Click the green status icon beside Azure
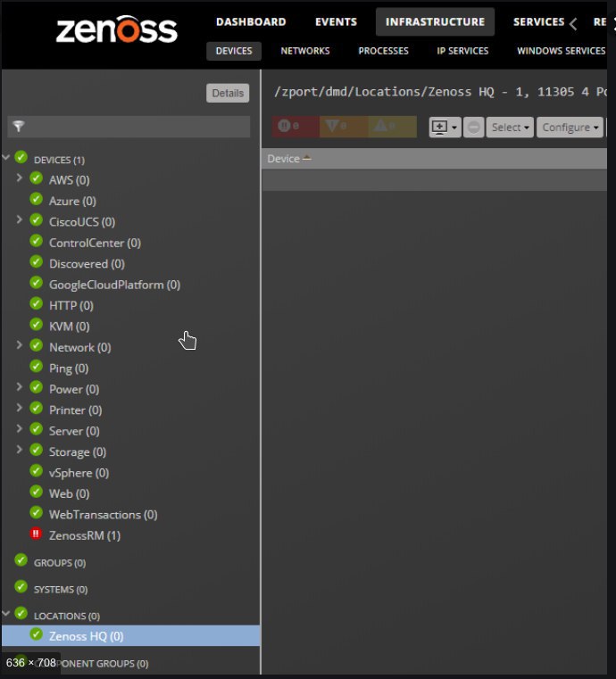616x679 pixels. click(x=37, y=200)
